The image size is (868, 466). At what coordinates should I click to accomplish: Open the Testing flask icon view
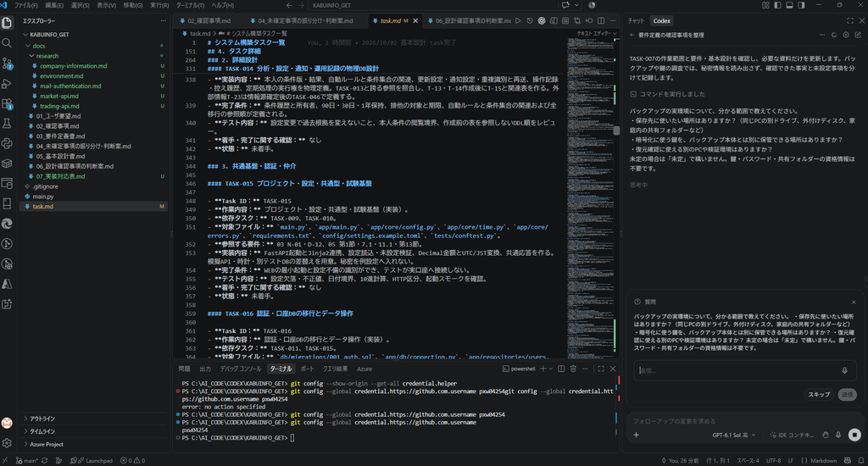pyautogui.click(x=7, y=124)
